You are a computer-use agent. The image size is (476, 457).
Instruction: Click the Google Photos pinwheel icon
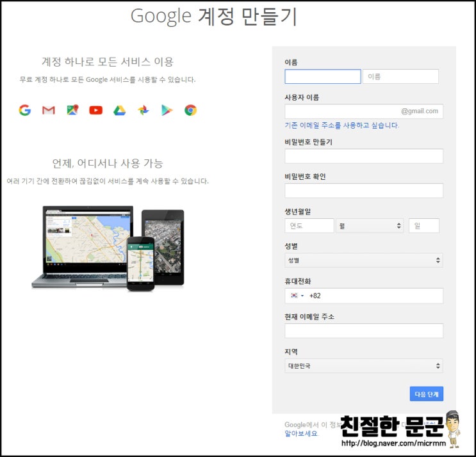point(144,110)
